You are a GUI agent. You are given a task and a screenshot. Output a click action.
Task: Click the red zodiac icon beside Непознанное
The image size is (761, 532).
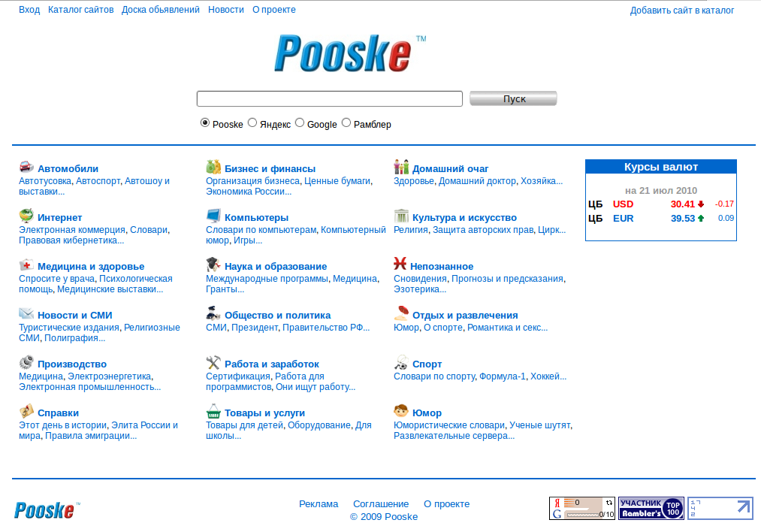[400, 264]
